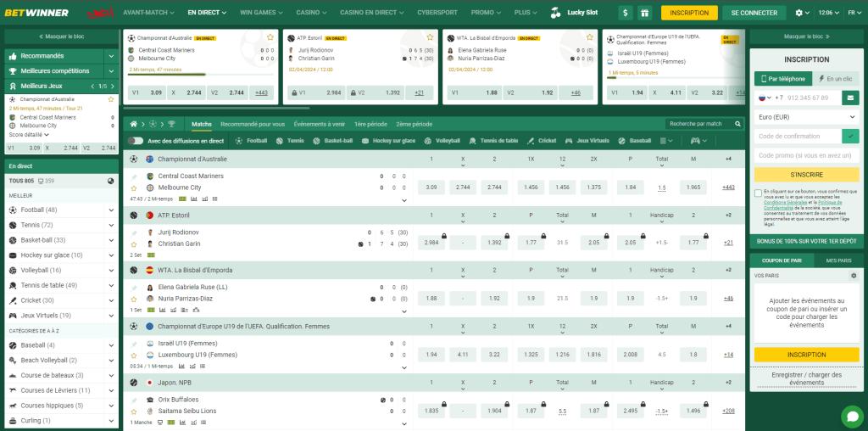Click Masquer le bloc on left panel

[x=61, y=36]
